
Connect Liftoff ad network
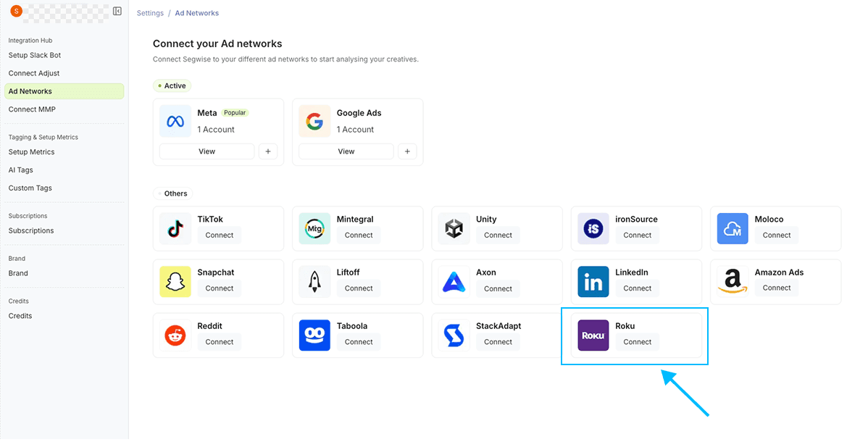coord(359,288)
